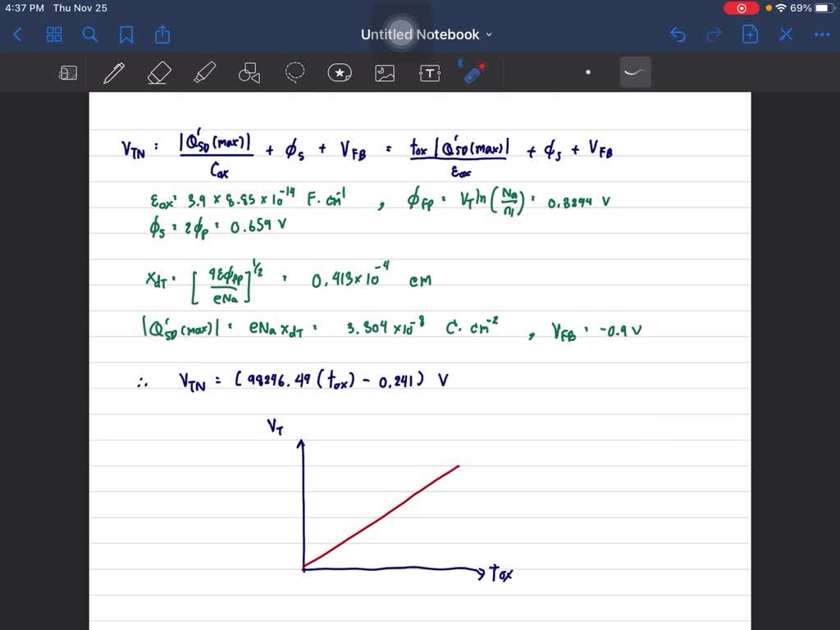Open the Elements sticker tool
Image resolution: width=840 pixels, height=630 pixels.
coord(339,72)
